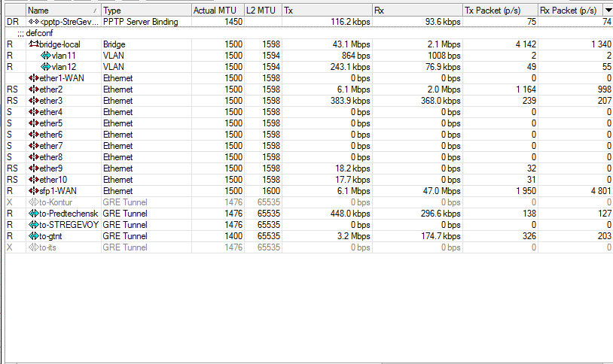
Task: Sort by the Tx column header
Action: (328, 11)
